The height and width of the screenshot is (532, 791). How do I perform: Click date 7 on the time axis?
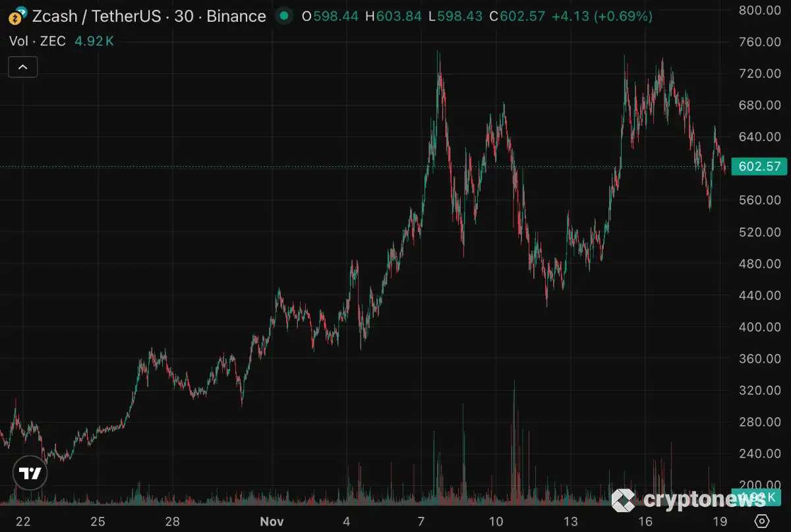(421, 521)
